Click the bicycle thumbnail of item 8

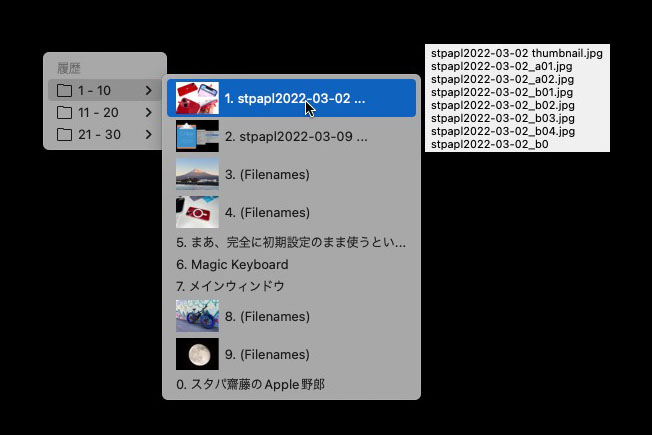(x=197, y=316)
